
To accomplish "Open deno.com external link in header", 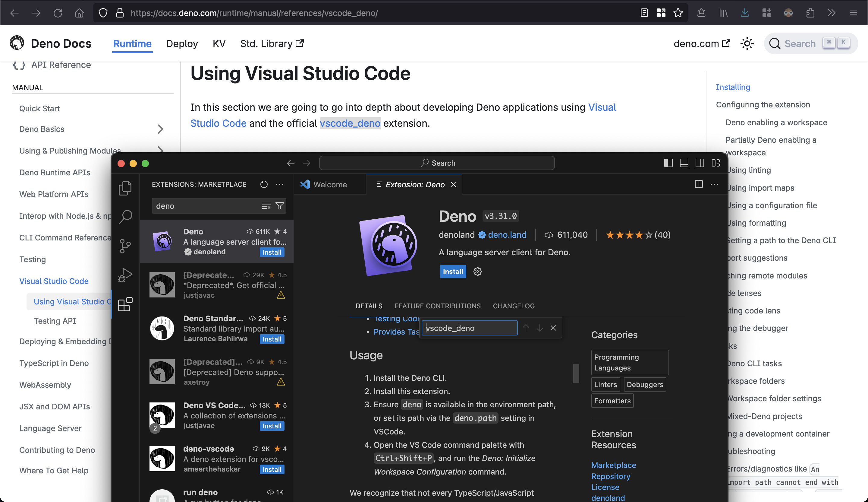I will coord(702,43).
